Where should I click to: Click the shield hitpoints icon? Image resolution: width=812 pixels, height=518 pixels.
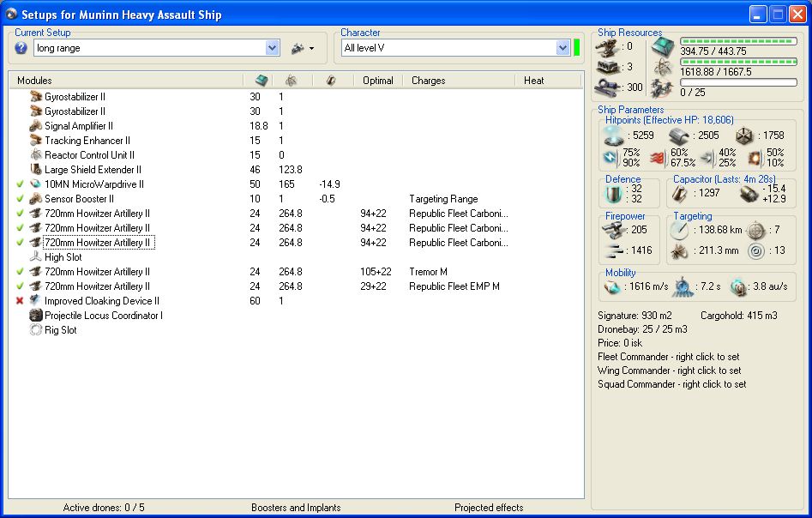point(613,136)
